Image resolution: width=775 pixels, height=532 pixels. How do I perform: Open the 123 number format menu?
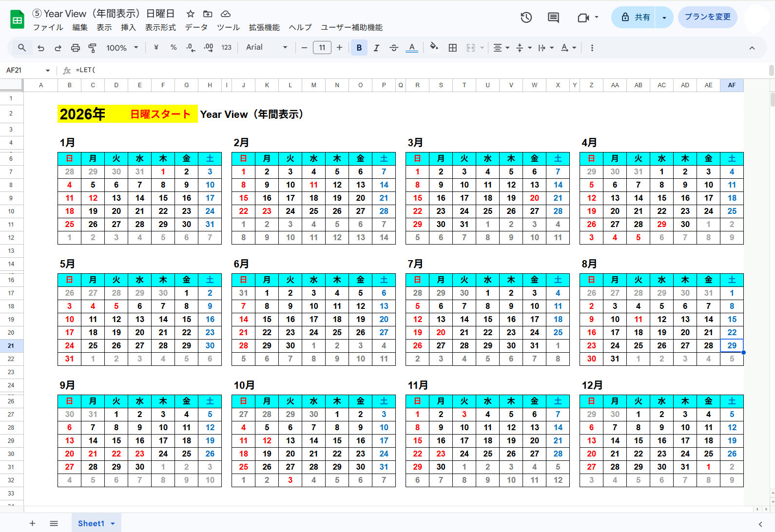click(226, 48)
